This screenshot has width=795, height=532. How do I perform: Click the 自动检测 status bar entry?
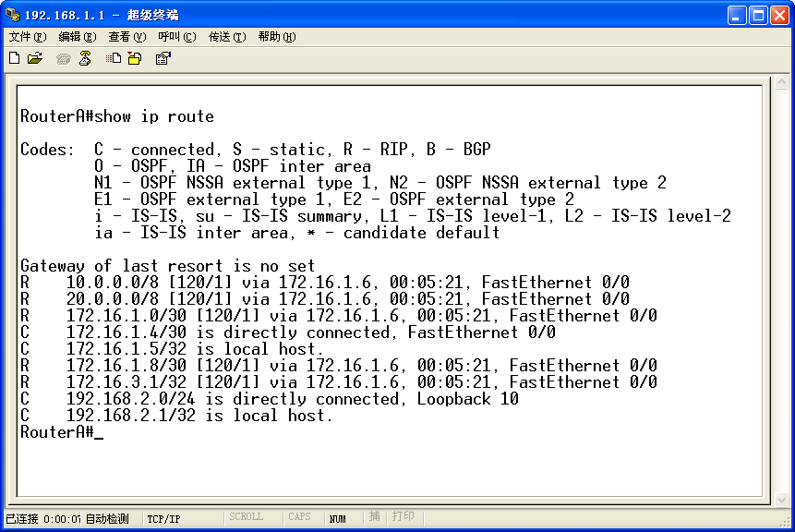tap(107, 519)
